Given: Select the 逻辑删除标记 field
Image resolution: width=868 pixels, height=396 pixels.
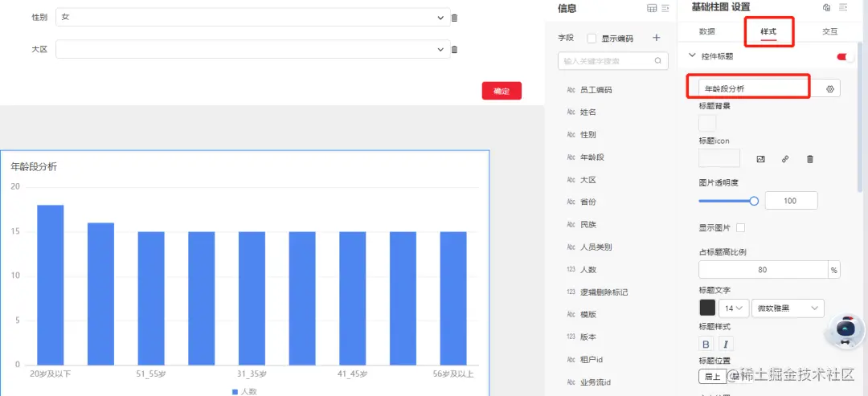Looking at the screenshot, I should click(x=604, y=292).
